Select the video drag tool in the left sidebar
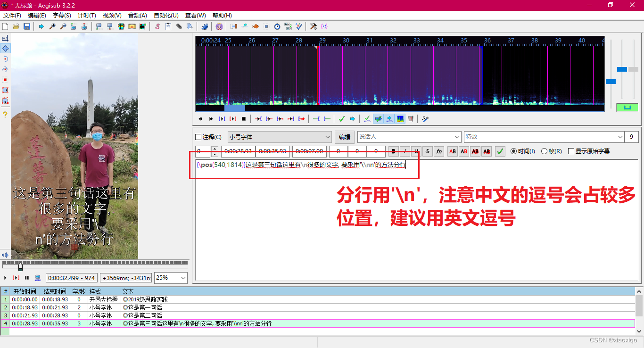 pyautogui.click(x=5, y=49)
